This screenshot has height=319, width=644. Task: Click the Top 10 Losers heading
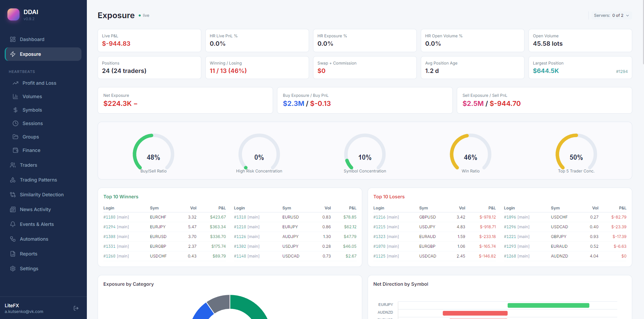point(389,197)
